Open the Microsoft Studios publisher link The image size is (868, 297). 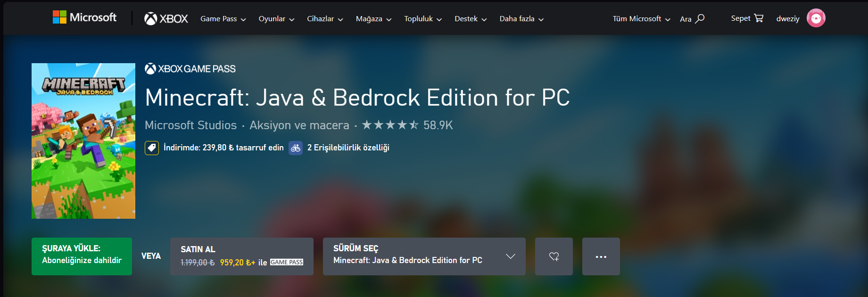[190, 125]
